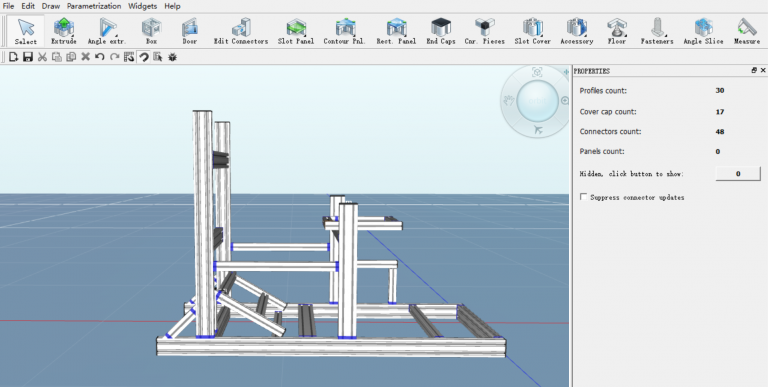Click the bug debug icon
This screenshot has width=768, height=387.
pyautogui.click(x=172, y=57)
